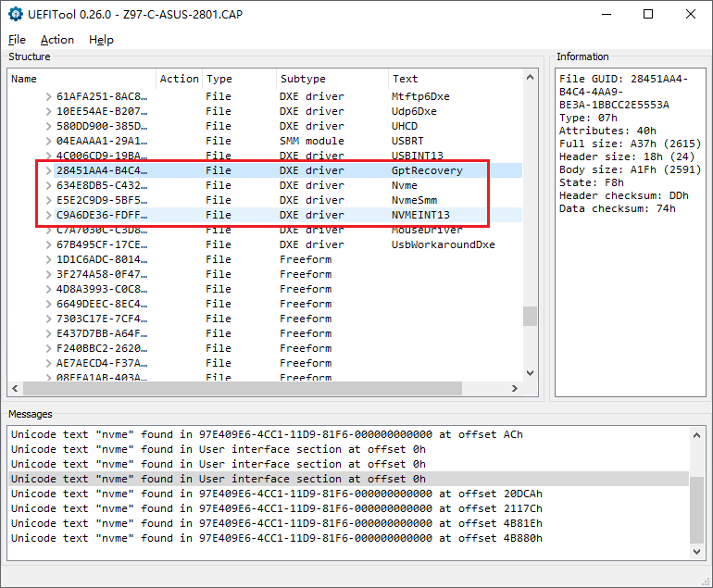
Task: Expand the GptRecovery tree entry
Action: (x=49, y=170)
